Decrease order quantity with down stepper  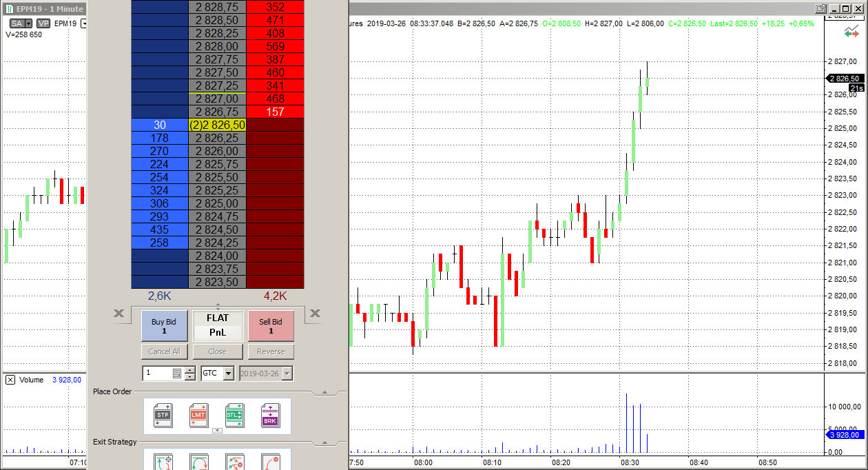coord(191,376)
